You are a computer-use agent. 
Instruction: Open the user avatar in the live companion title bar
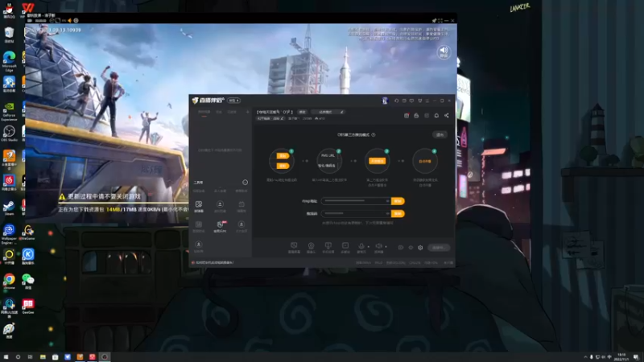click(385, 101)
